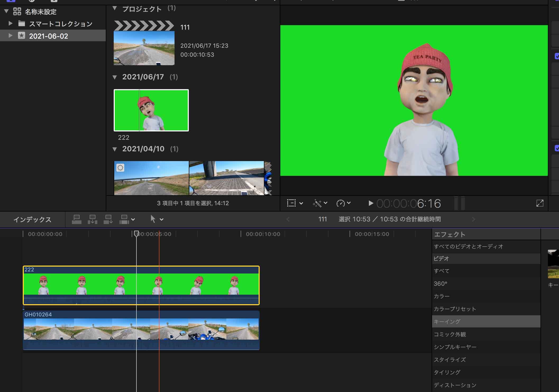This screenshot has height=392, width=559.
Task: Toggle the lower inspector checkbox
Action: point(557,148)
